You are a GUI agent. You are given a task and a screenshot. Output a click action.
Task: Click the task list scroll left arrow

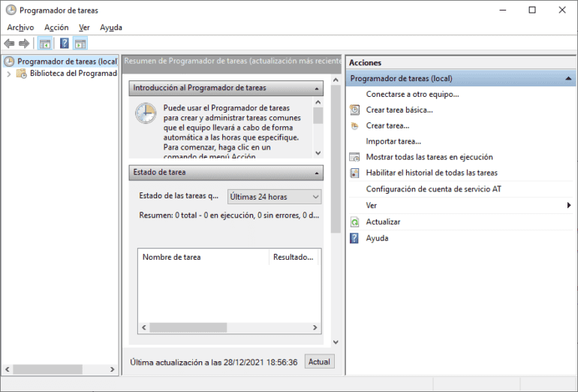point(144,327)
